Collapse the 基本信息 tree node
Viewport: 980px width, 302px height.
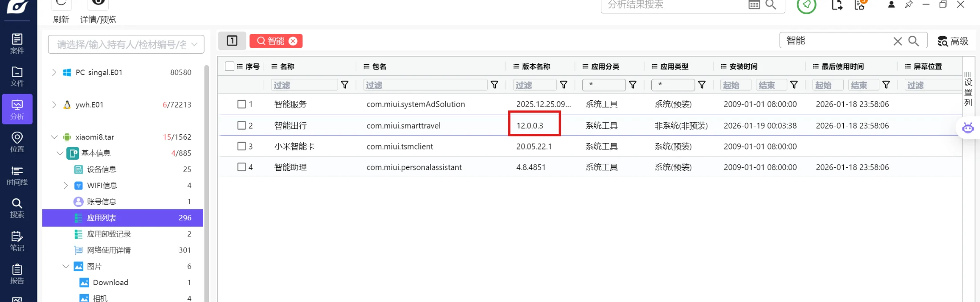tap(60, 153)
